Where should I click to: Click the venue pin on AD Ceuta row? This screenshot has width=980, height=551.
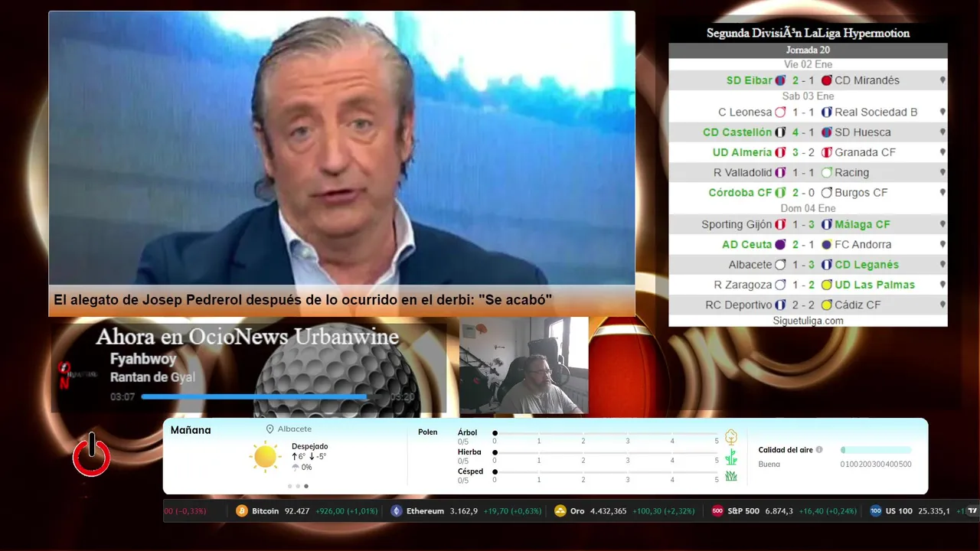pos(942,245)
